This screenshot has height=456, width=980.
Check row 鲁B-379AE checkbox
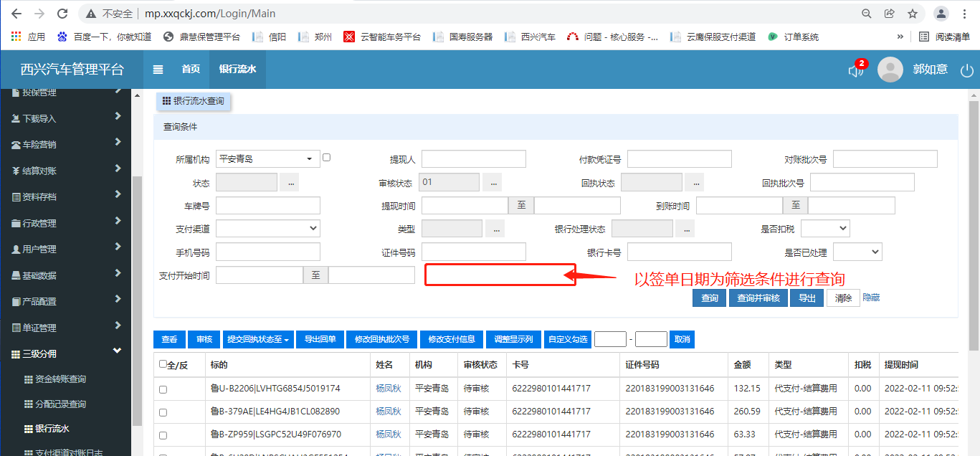point(163,412)
